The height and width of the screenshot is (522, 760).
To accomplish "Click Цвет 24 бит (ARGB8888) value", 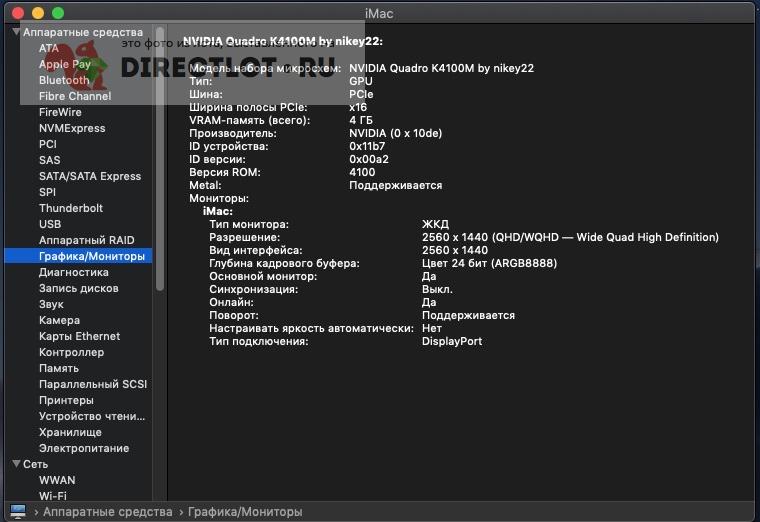I will [489, 263].
